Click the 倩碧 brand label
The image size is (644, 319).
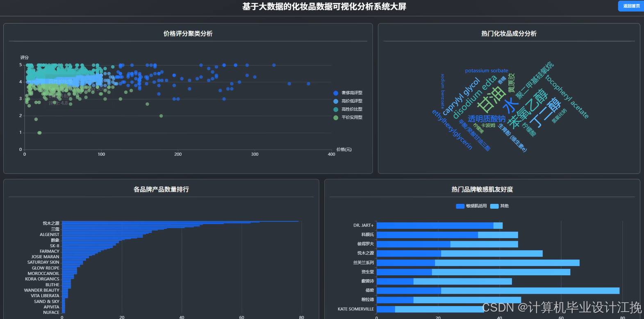coord(370,290)
